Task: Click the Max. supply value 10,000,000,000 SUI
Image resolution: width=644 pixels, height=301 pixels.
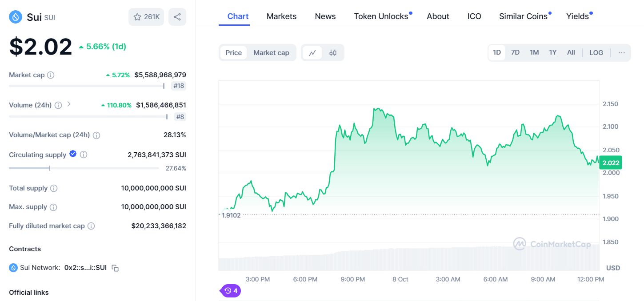Action: (154, 207)
